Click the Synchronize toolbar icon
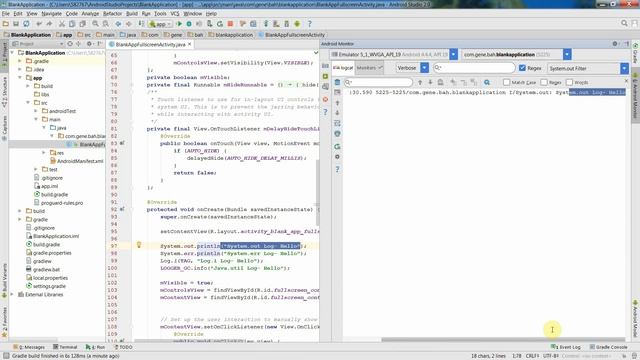This screenshot has height=360, width=640. coord(26,24)
